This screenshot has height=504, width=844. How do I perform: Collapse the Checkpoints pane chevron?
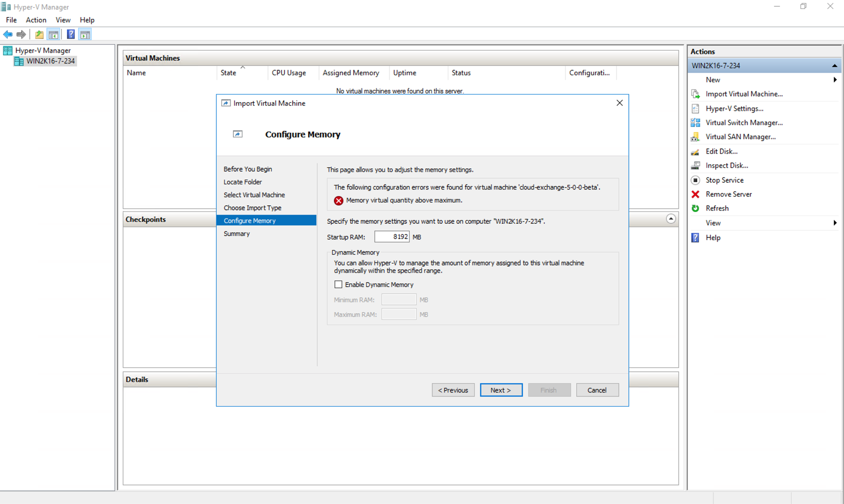tap(671, 219)
